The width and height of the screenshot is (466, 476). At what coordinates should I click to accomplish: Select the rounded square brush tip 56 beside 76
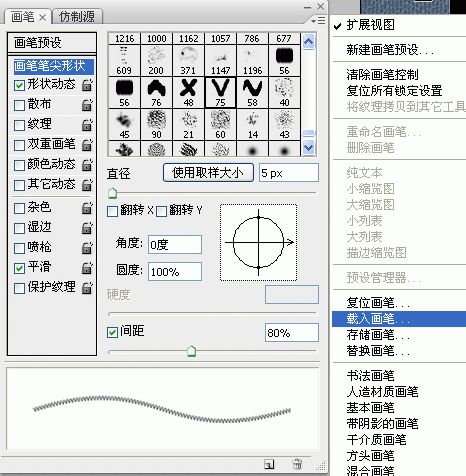(124, 93)
